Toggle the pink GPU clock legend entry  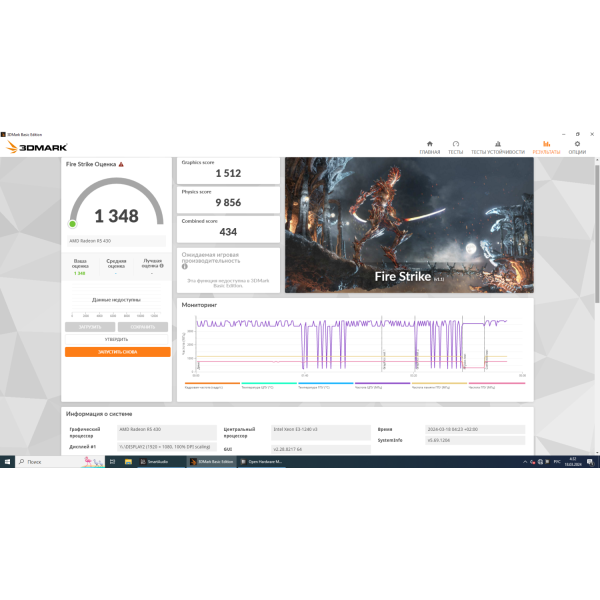point(497,385)
